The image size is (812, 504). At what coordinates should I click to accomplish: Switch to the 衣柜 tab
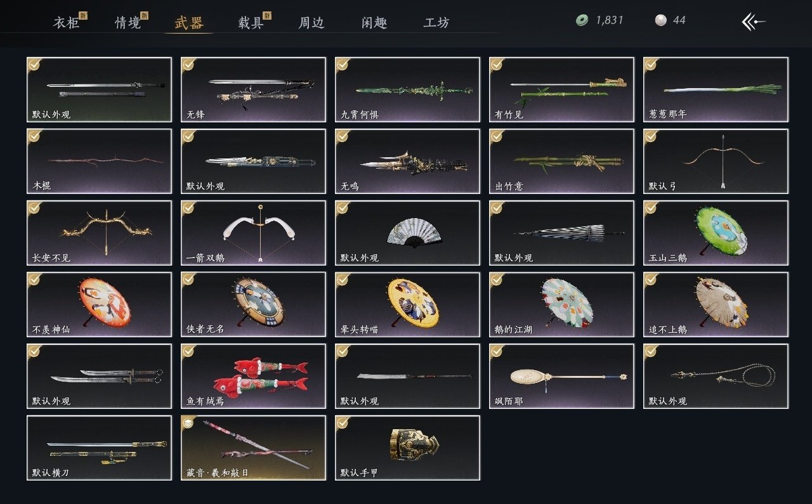point(66,23)
